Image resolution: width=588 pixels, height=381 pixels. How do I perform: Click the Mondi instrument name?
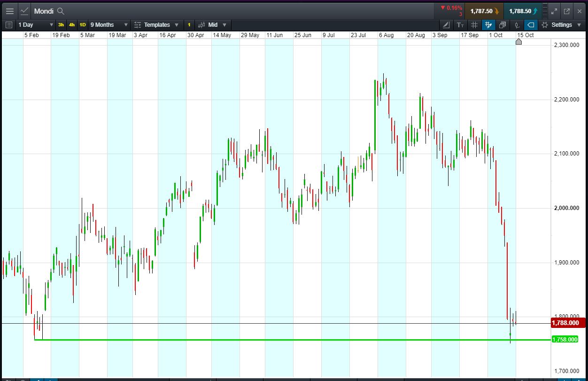pos(44,11)
